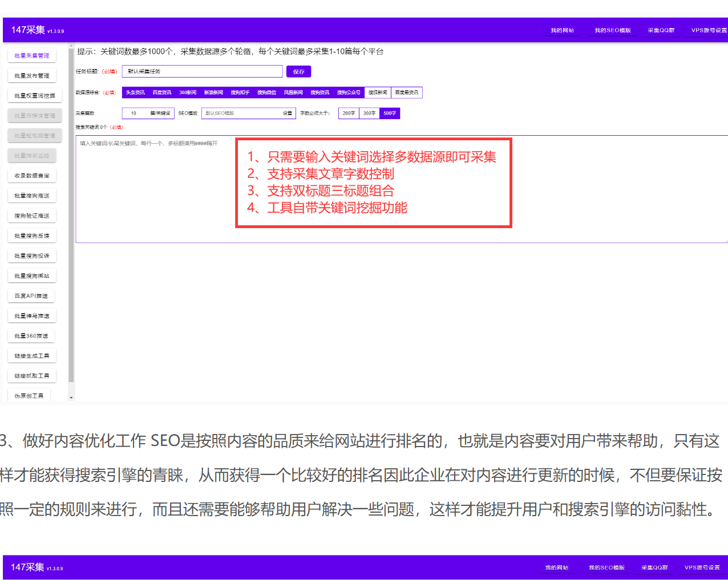Open 批量搜狗推送 in the sidebar
Image resolution: width=728 pixels, height=580 pixels.
coord(32,196)
